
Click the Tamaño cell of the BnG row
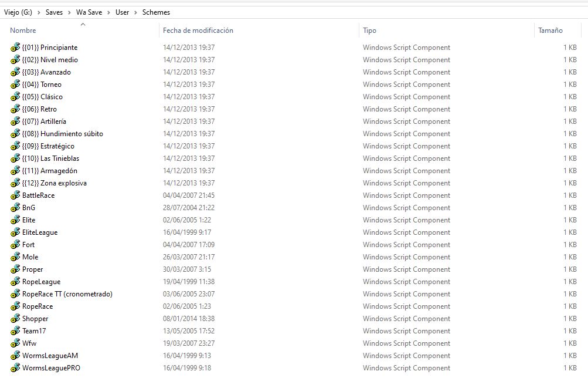[x=570, y=208]
